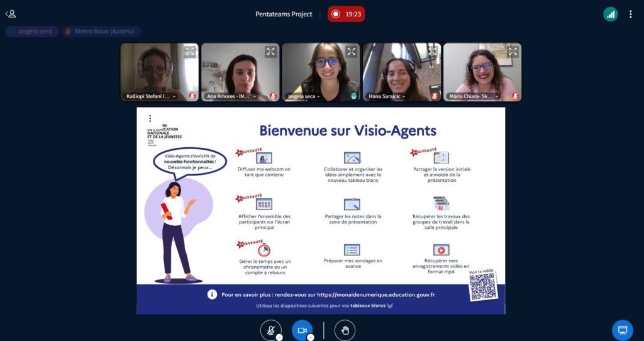
Task: Expand angela seca's video to fullscreen
Action: coord(351,52)
